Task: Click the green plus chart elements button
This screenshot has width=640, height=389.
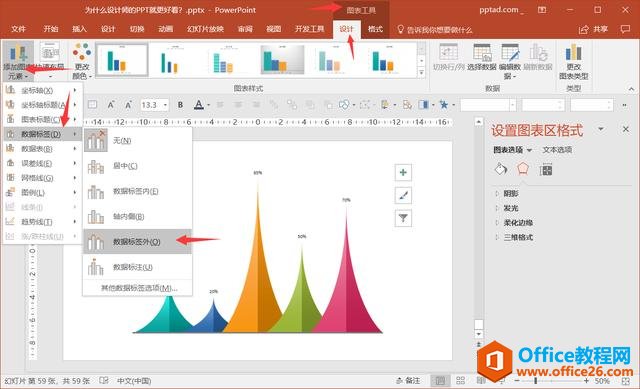Action: [403, 172]
